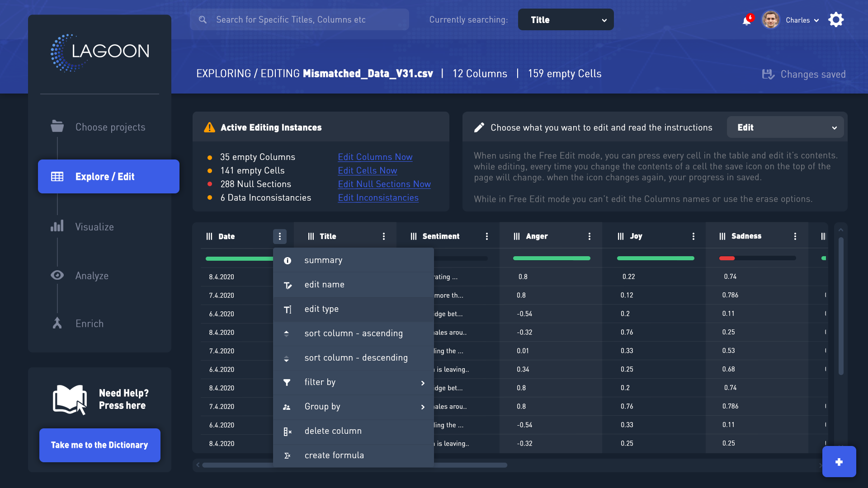
Task: Click the Sadness column red completeness bar
Action: pos(727,258)
